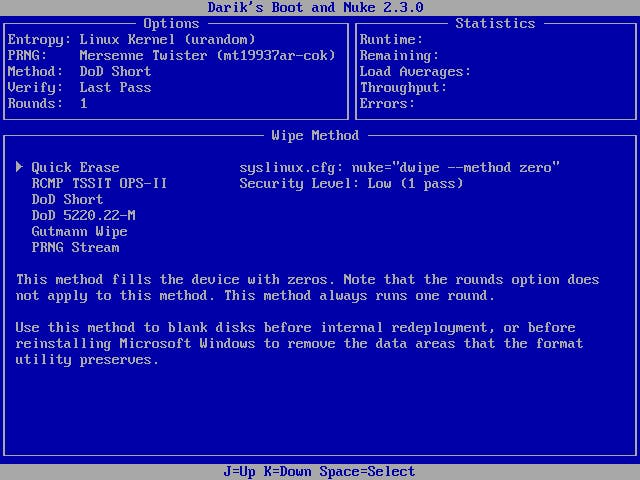The height and width of the screenshot is (480, 640).
Task: Click the J=Up key hint in footer
Action: tap(239, 471)
